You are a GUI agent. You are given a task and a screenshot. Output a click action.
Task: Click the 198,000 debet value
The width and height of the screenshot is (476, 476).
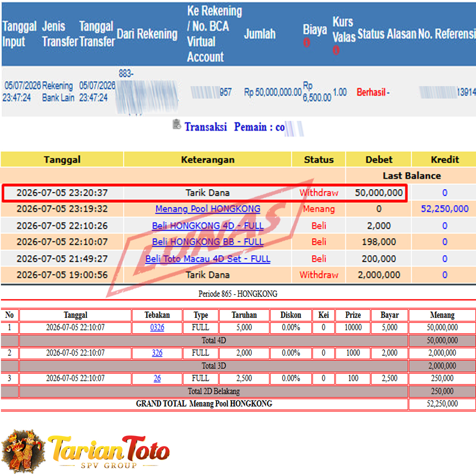[x=378, y=242]
